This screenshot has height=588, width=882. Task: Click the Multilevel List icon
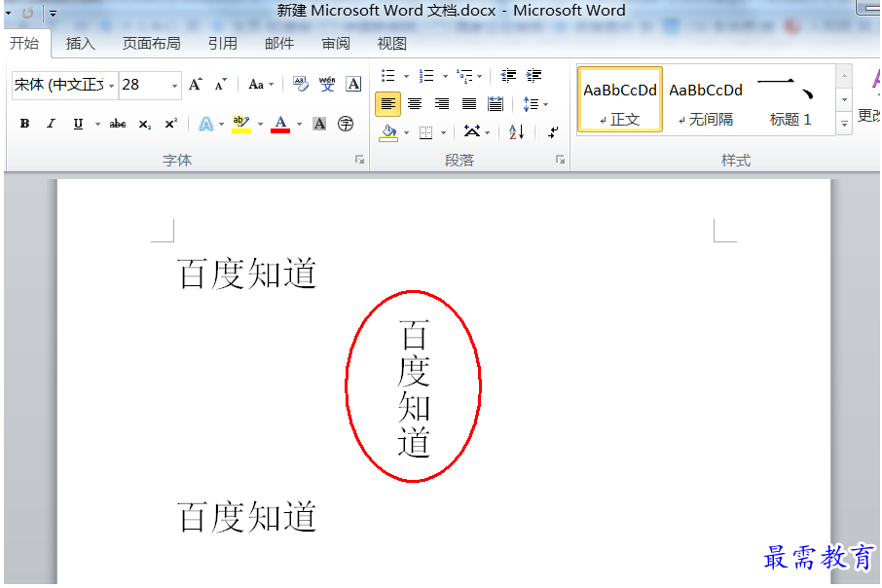tap(464, 75)
